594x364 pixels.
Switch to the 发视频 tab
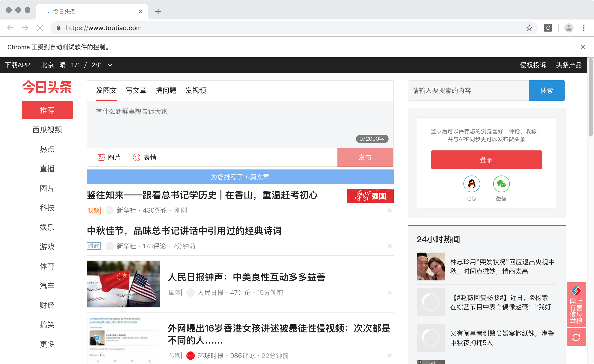(195, 91)
